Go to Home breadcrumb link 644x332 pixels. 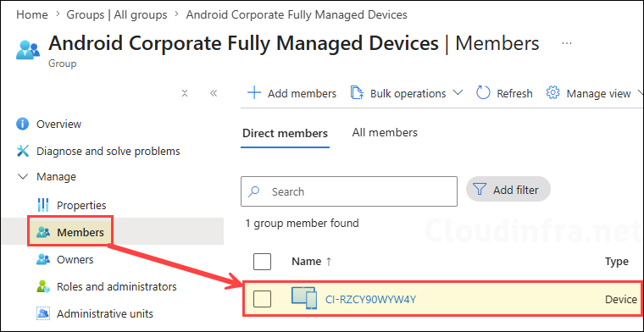[x=32, y=14]
